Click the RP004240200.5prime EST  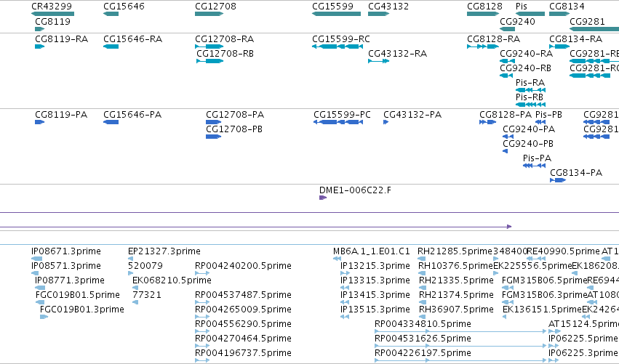click(x=202, y=273)
